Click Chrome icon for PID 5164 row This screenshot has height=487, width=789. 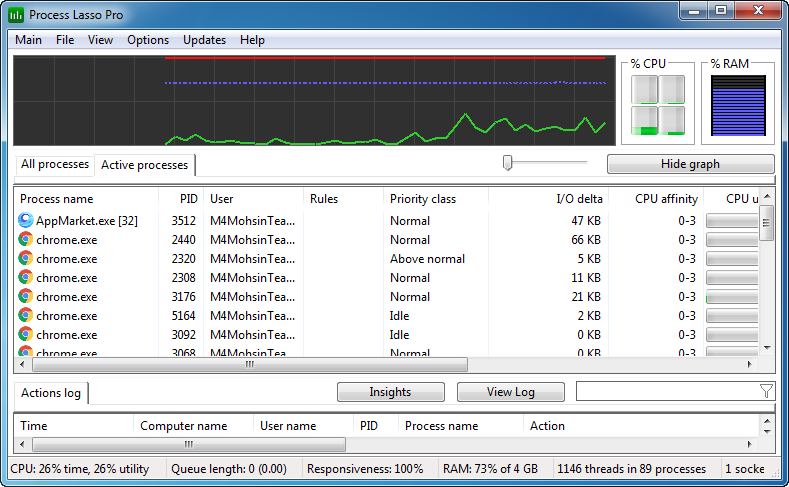coord(26,315)
